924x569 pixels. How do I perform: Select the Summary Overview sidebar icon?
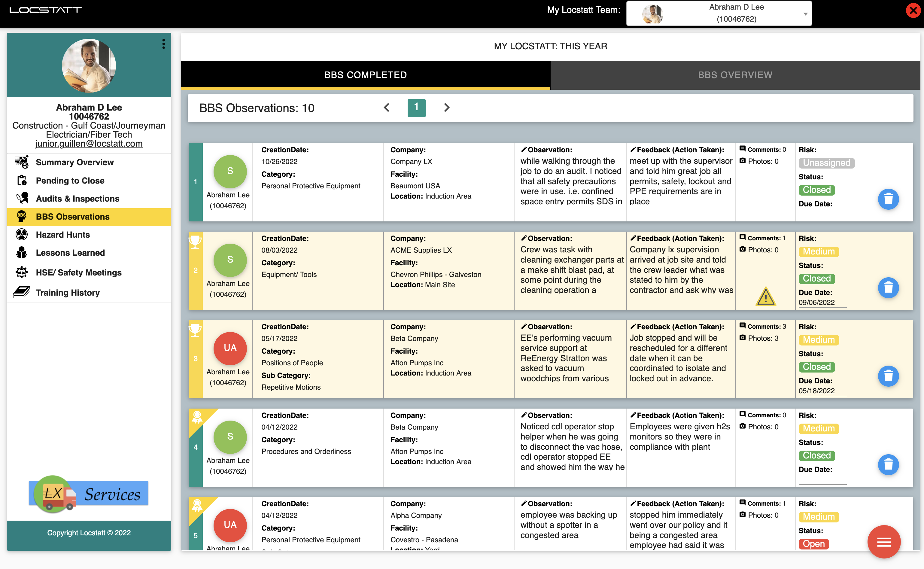pyautogui.click(x=21, y=162)
